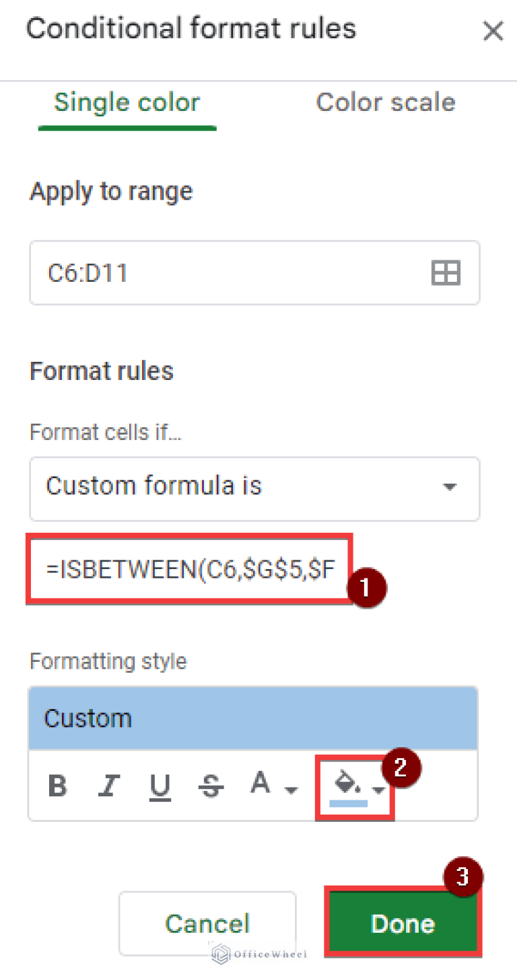The height and width of the screenshot is (980, 517).
Task: Apply bold formatting to highlighted cells
Action: click(57, 785)
